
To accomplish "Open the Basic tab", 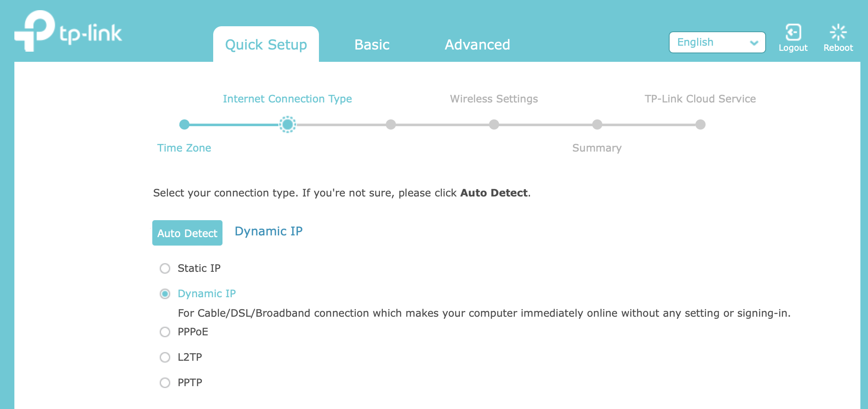I will tap(372, 44).
